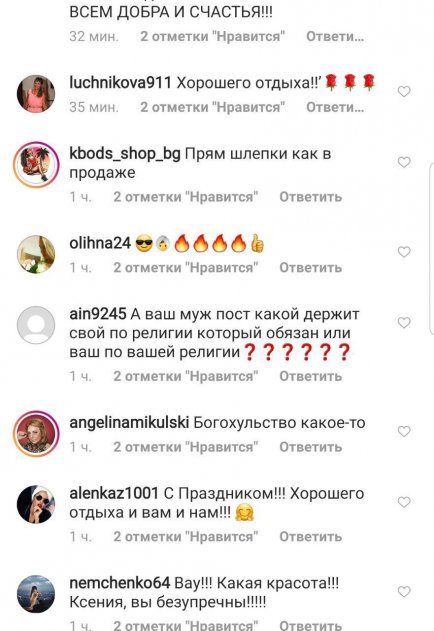Tap the heart beside olihna24's emoji comment

coord(404,252)
